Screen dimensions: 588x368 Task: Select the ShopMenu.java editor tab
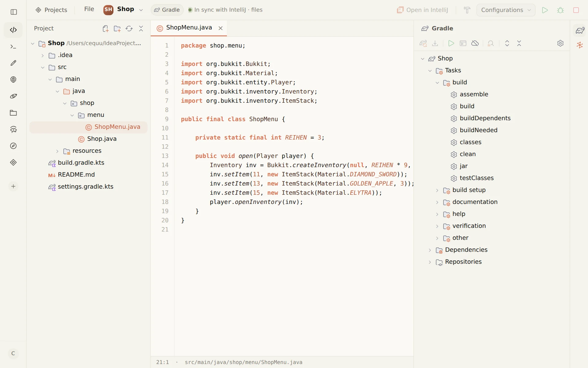(189, 28)
